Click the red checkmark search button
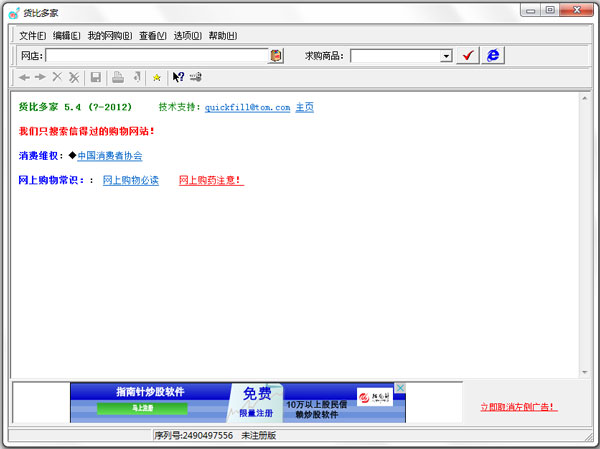 click(x=468, y=56)
